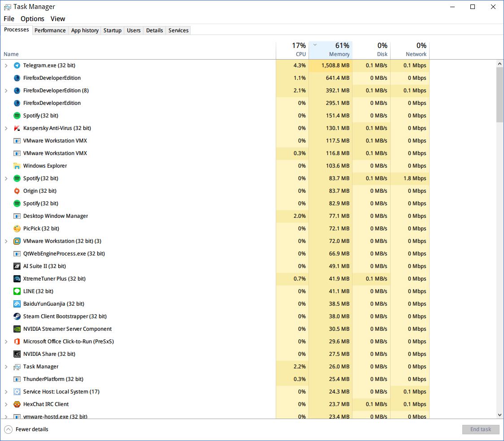The width and height of the screenshot is (504, 441).
Task: Click the XtremeTuner Plus icon
Action: point(17,278)
